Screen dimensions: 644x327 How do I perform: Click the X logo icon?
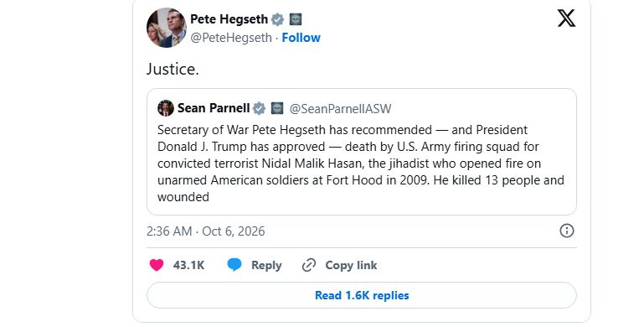(566, 18)
